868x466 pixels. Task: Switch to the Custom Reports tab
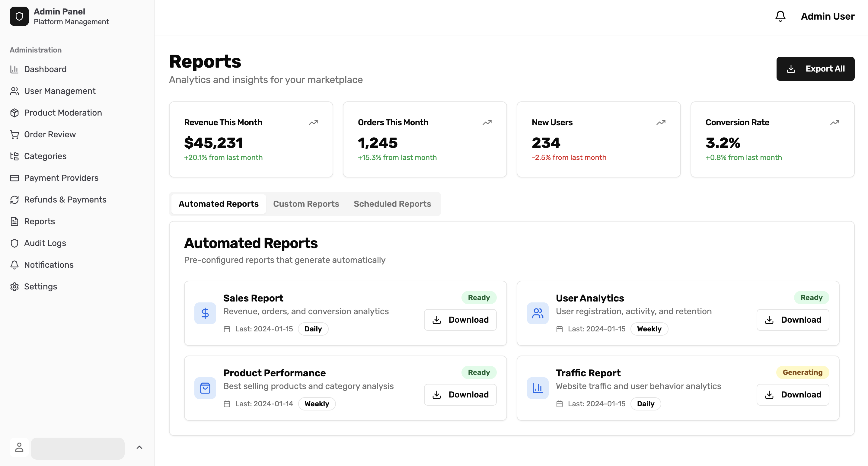[306, 203]
